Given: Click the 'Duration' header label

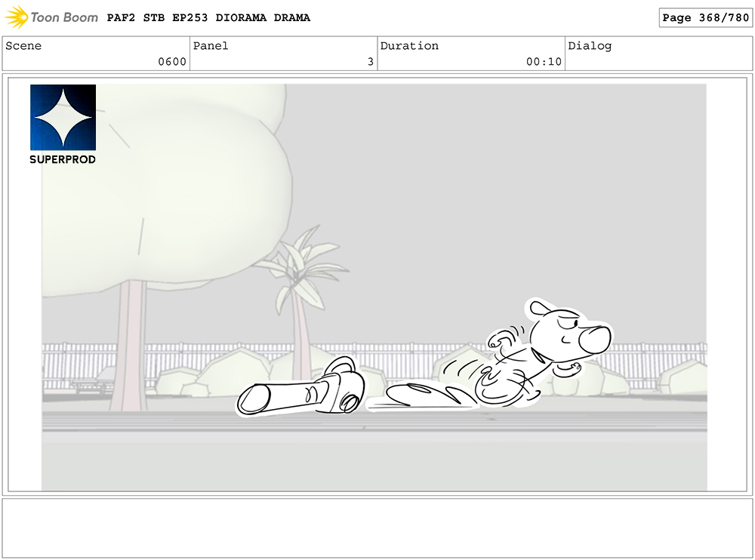Looking at the screenshot, I should tap(409, 46).
